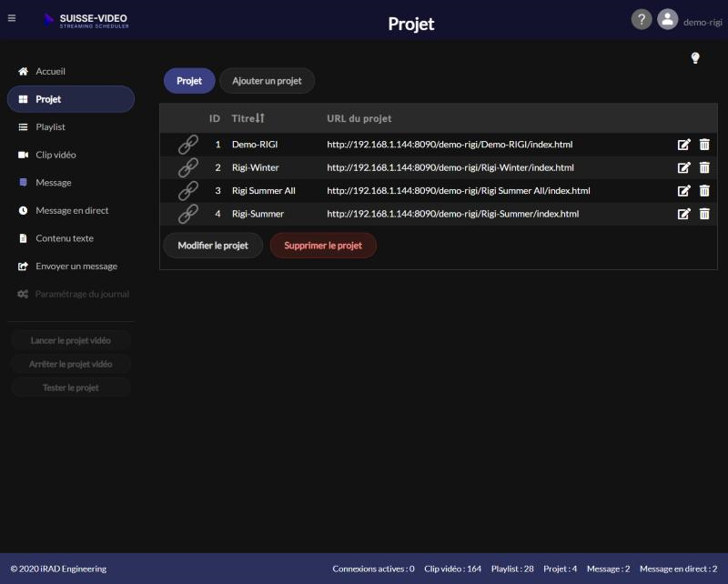Edit the Rigi-Winter project with pencil icon
Viewport: 728px width, 584px height.
[x=684, y=167]
